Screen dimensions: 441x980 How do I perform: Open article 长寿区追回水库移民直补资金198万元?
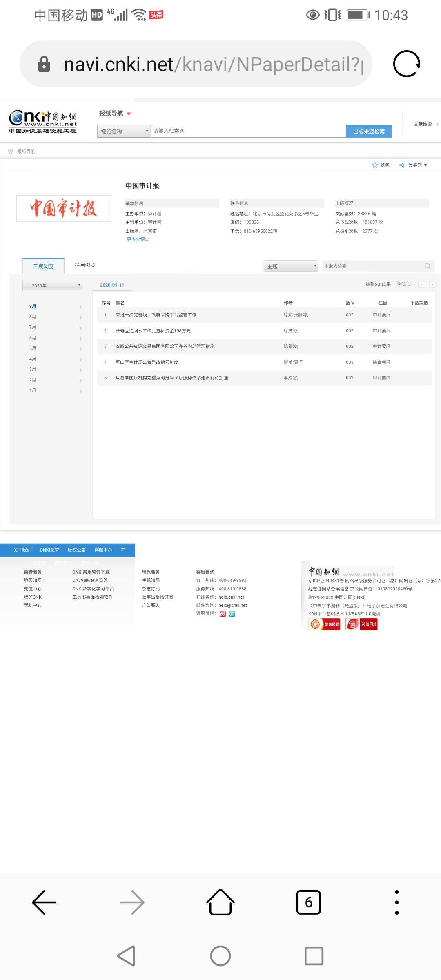point(153,331)
